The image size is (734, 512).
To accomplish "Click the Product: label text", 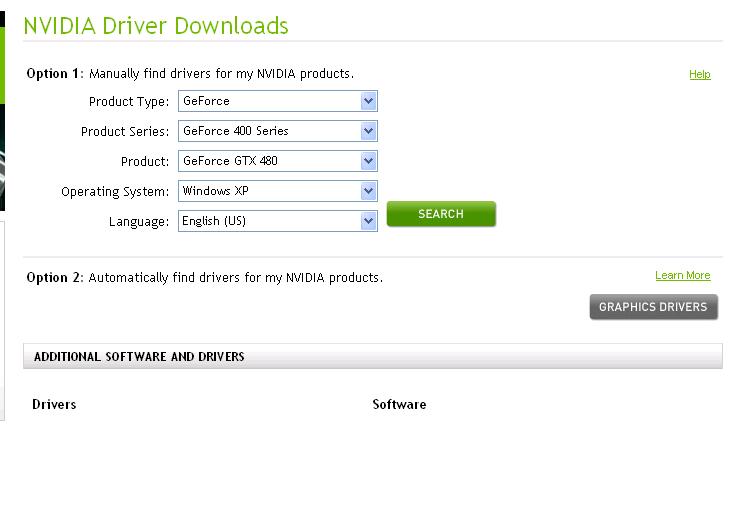I will coord(145,162).
